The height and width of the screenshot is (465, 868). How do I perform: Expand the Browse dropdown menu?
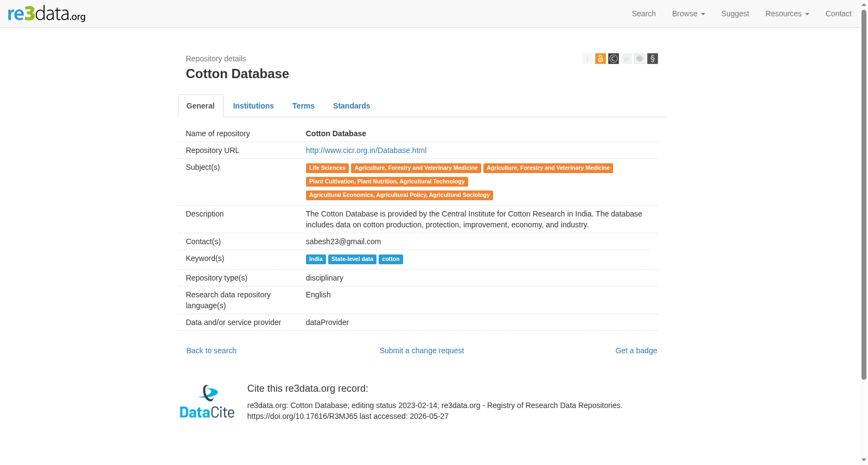pyautogui.click(x=688, y=14)
